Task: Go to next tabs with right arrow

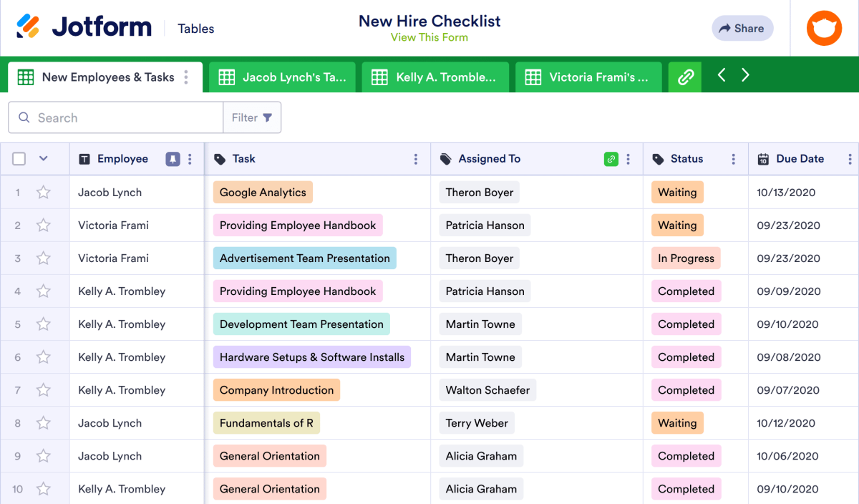Action: 745,75
